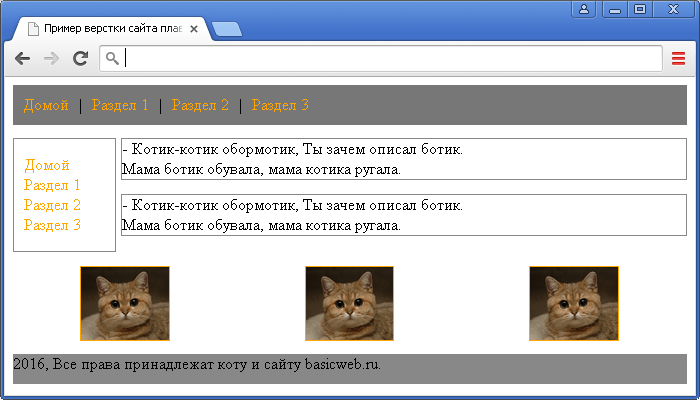Viewport: 700px width, 400px height.
Task: Open the red hamburger browser menu
Action: click(678, 59)
